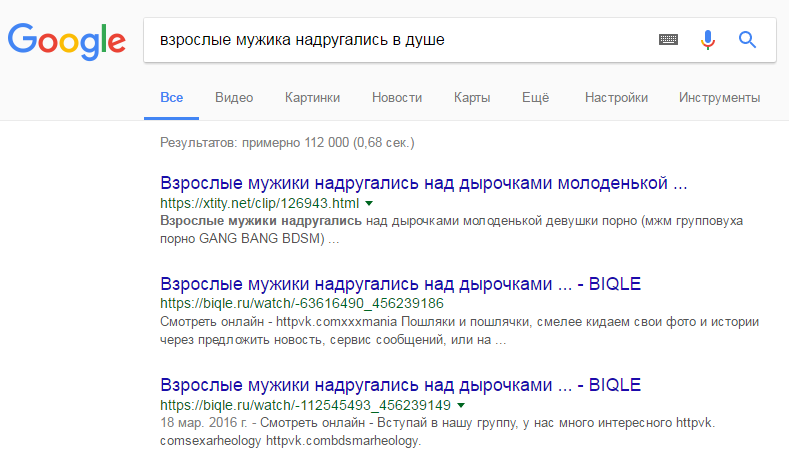Viewport: 789px width, 471px height.
Task: Switch to the Картинки tab
Action: [312, 98]
